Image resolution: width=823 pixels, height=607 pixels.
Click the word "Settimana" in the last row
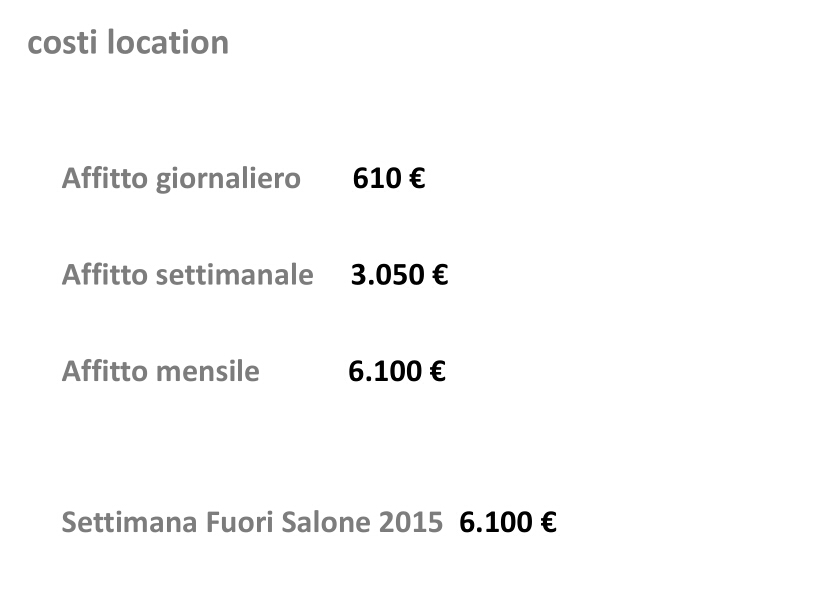click(130, 522)
